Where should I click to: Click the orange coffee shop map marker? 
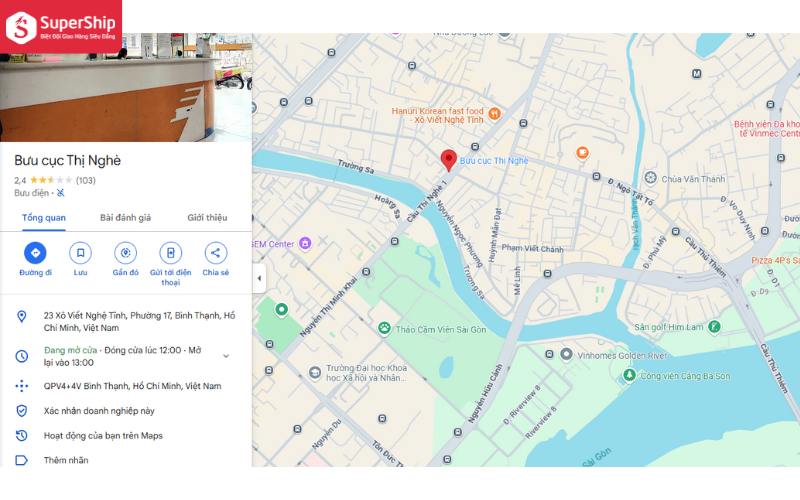click(582, 152)
